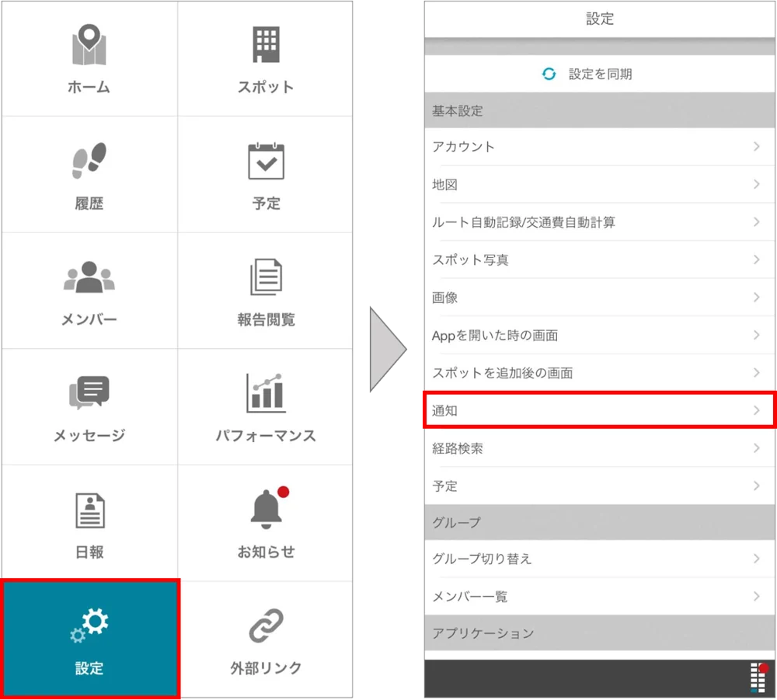Tap the grid menu icon in bottom bar
This screenshot has width=777, height=700.
[758, 677]
